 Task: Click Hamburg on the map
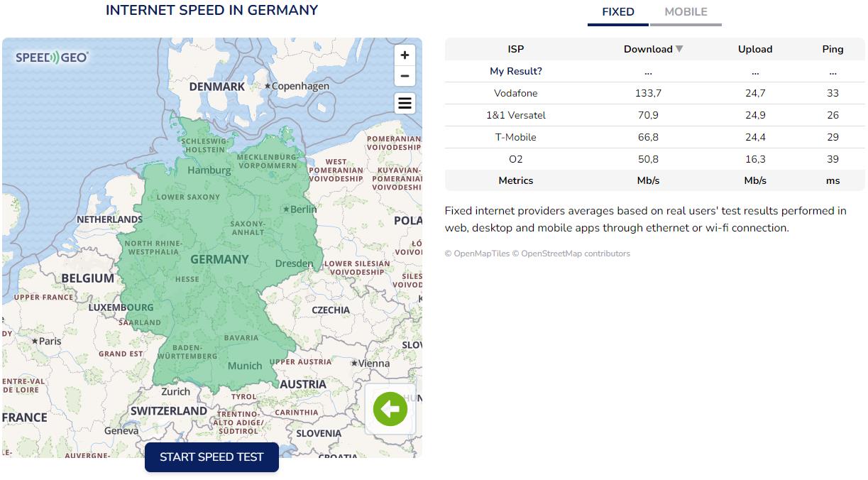(x=209, y=170)
